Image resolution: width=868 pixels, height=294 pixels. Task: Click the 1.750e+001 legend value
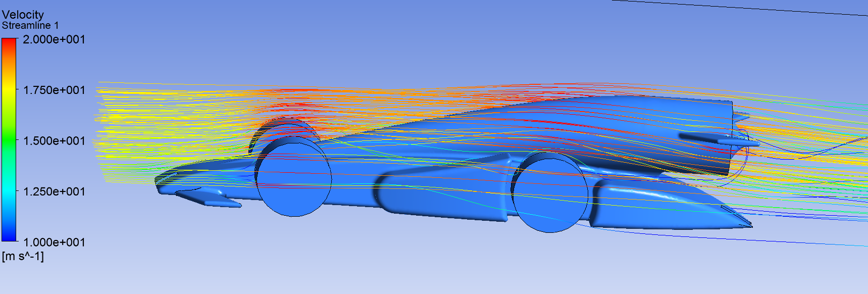(54, 90)
